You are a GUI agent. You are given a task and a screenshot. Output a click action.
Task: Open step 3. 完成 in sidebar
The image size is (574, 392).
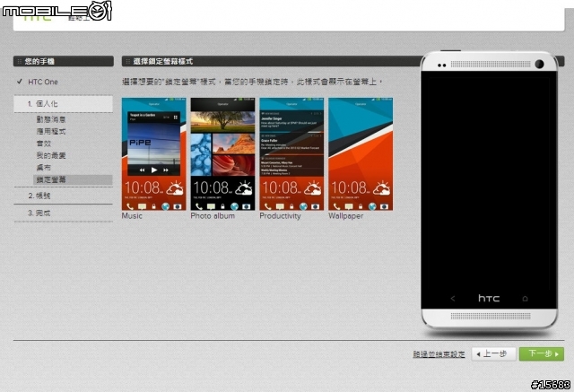click(x=64, y=213)
